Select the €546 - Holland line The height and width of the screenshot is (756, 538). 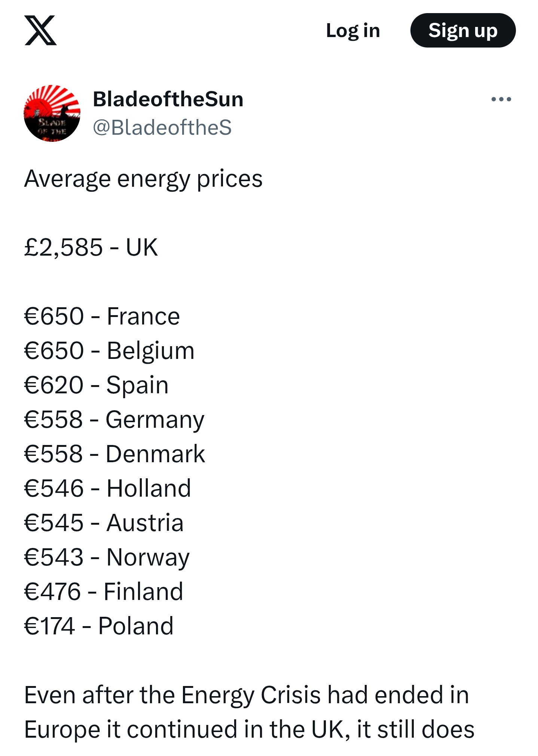(x=107, y=488)
